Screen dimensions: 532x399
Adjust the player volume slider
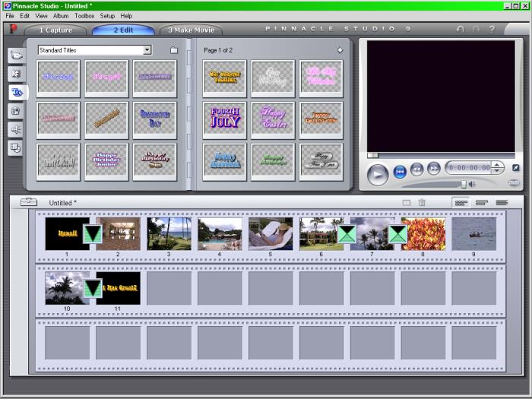tap(463, 184)
